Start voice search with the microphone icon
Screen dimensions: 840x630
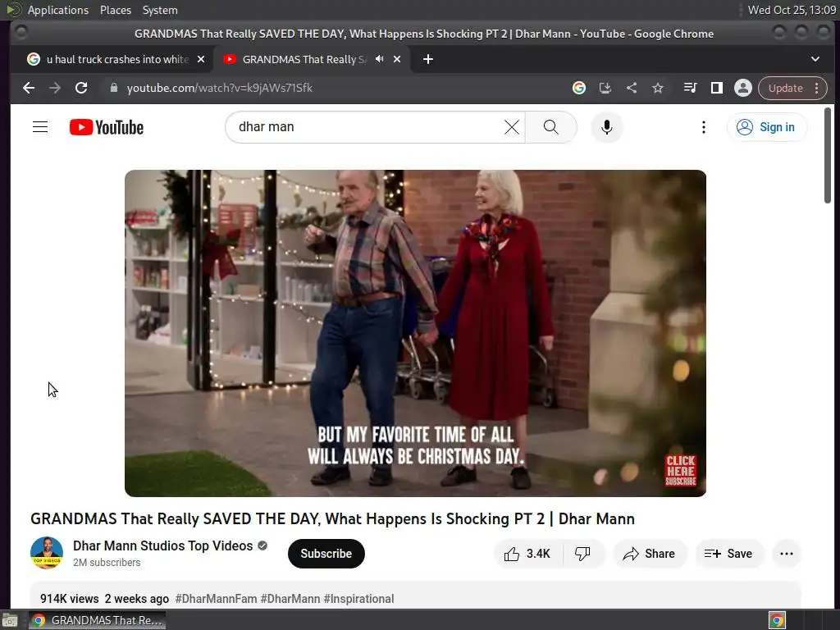[606, 127]
